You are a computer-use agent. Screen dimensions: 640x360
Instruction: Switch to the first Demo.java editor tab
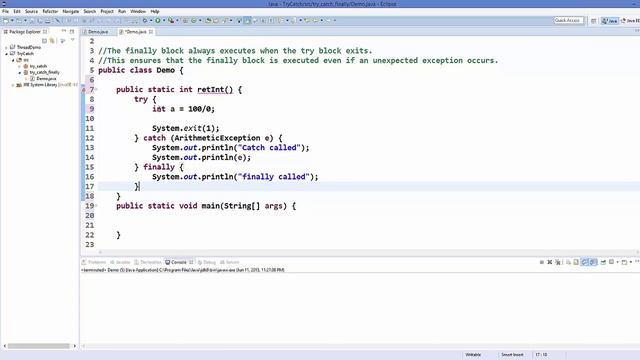point(98,31)
